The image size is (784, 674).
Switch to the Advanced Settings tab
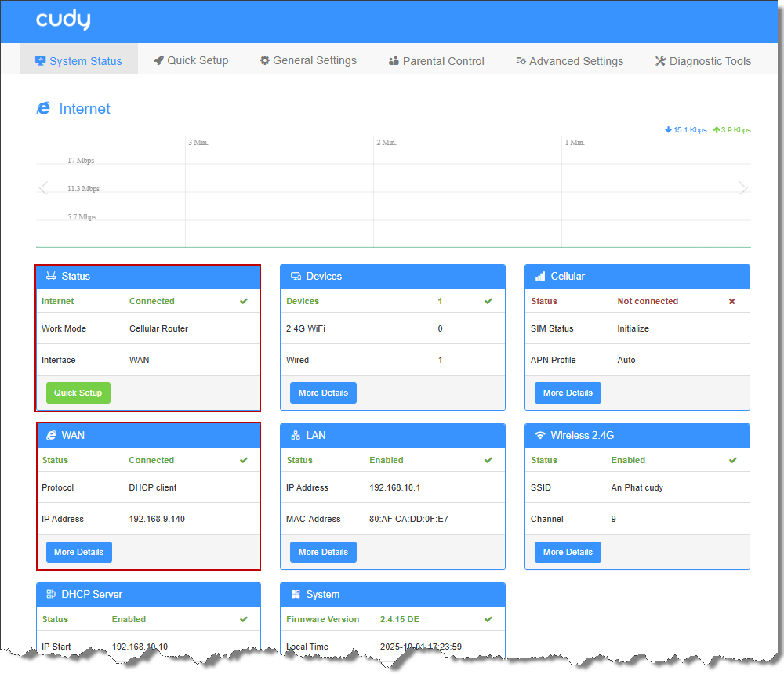[569, 61]
